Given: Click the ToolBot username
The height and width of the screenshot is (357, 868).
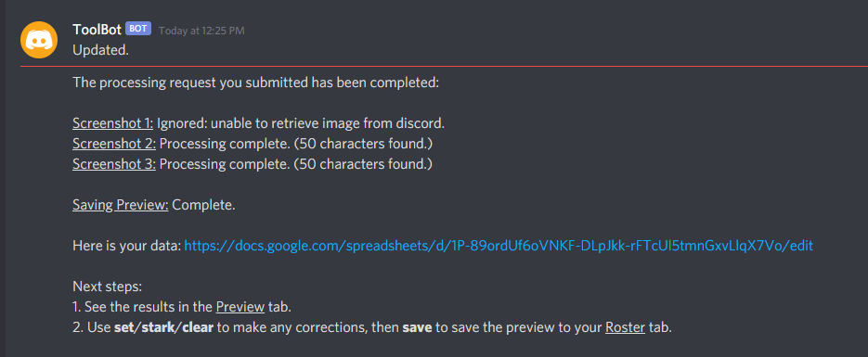Looking at the screenshot, I should tap(97, 30).
